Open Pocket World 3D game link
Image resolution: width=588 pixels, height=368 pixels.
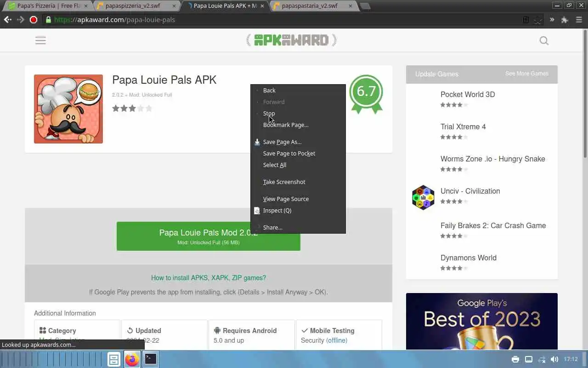[468, 94]
